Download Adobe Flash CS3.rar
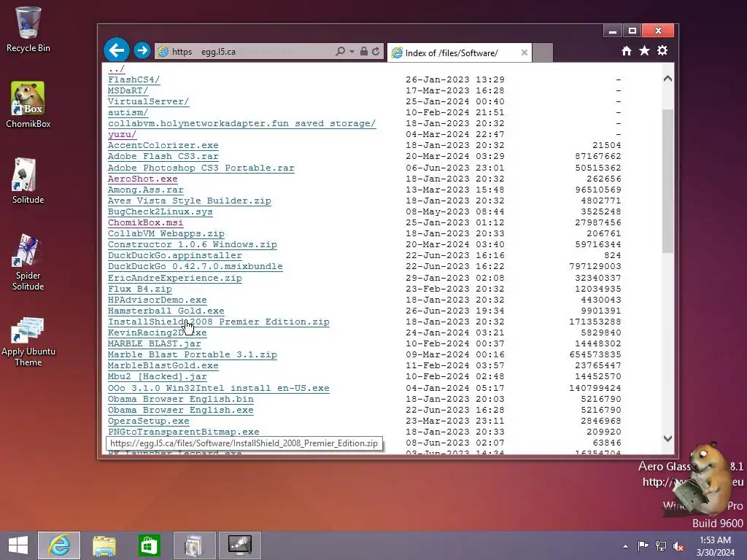The image size is (747, 560). click(x=163, y=156)
